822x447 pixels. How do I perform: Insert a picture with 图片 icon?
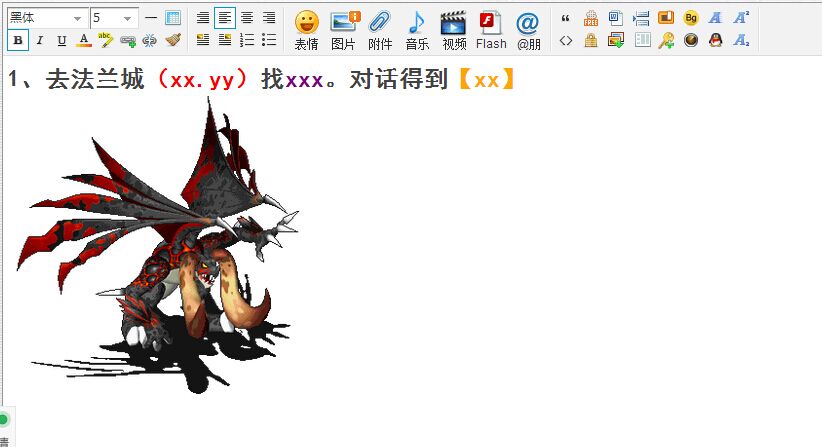pos(343,29)
